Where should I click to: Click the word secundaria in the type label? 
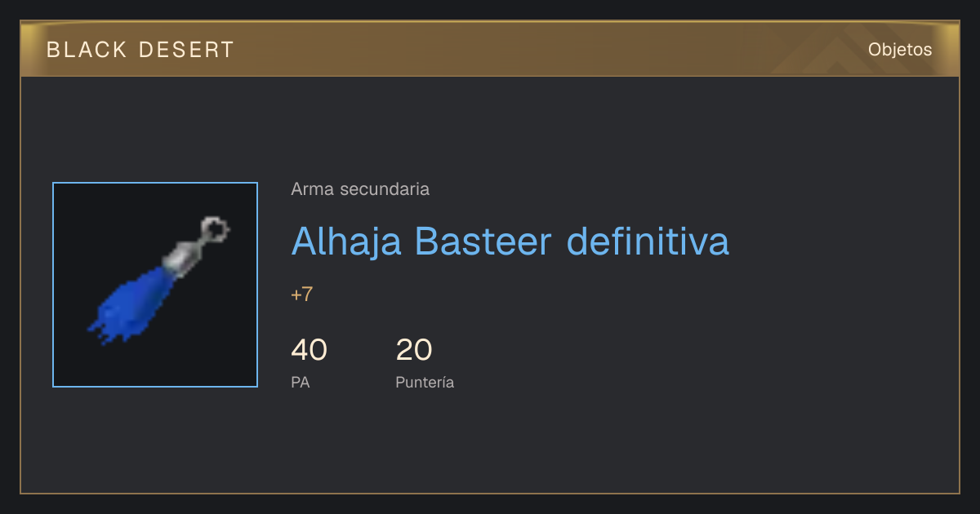(x=384, y=189)
